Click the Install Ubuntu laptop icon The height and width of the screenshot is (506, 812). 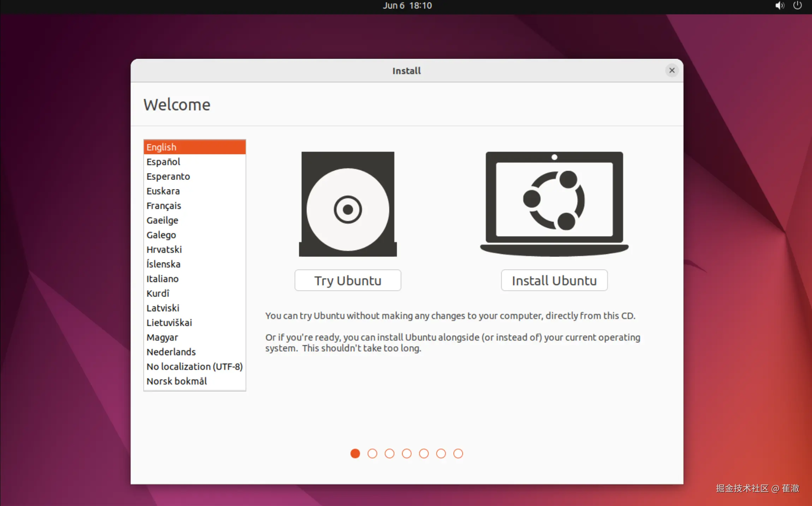point(554,203)
